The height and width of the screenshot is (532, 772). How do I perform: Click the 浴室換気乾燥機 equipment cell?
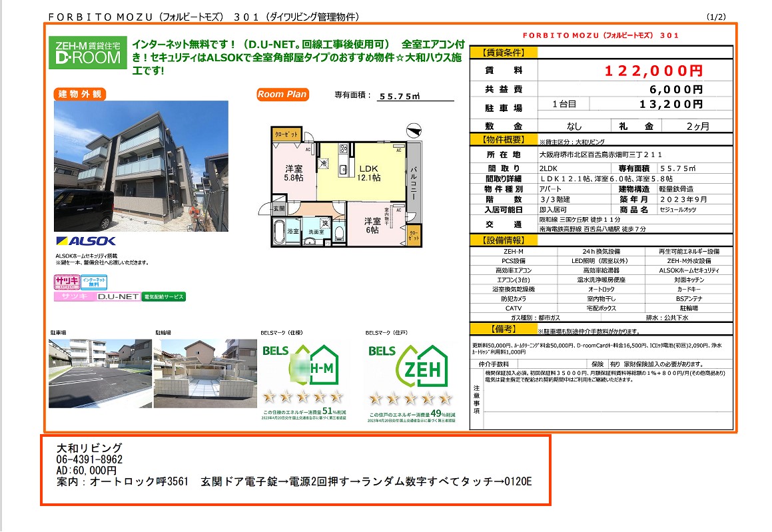(x=514, y=289)
